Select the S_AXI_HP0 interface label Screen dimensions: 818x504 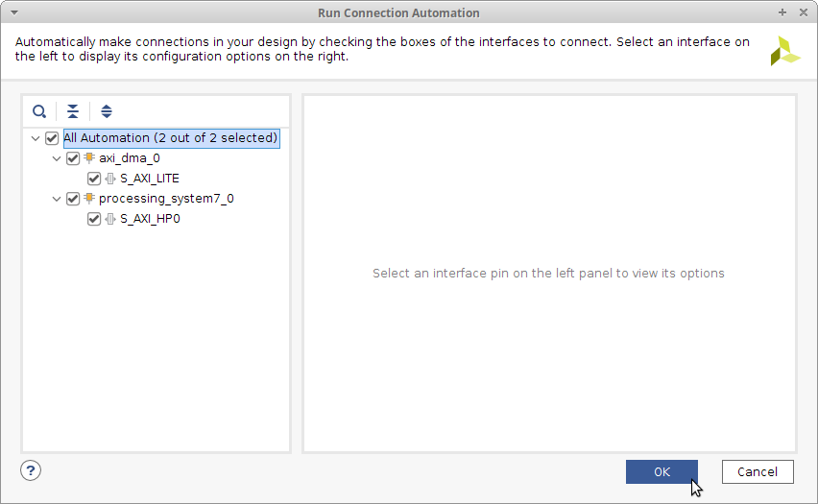(151, 219)
